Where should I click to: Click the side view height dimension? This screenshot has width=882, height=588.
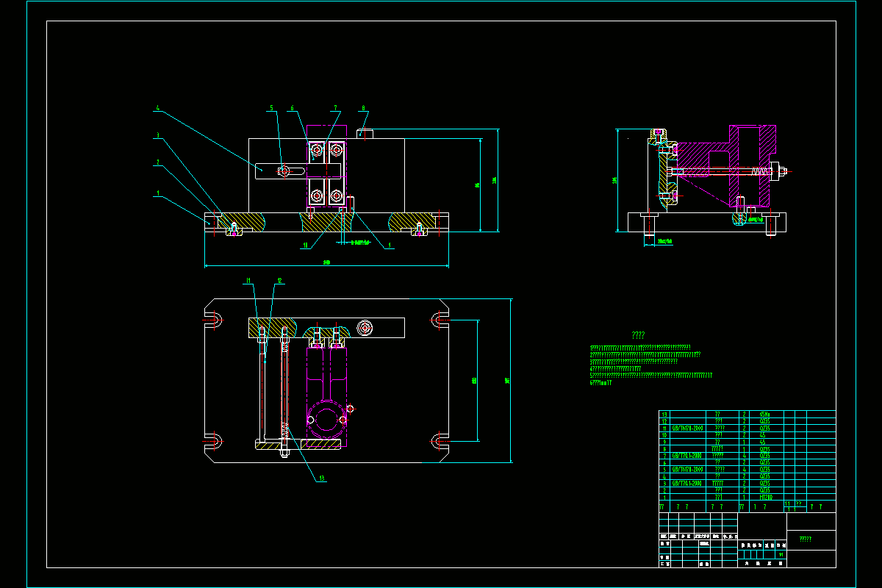[x=614, y=180]
